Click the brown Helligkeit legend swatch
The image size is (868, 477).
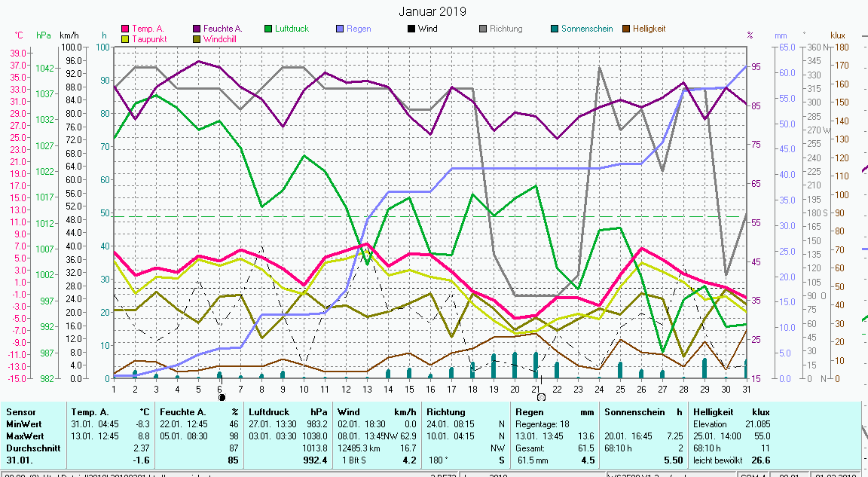(626, 29)
